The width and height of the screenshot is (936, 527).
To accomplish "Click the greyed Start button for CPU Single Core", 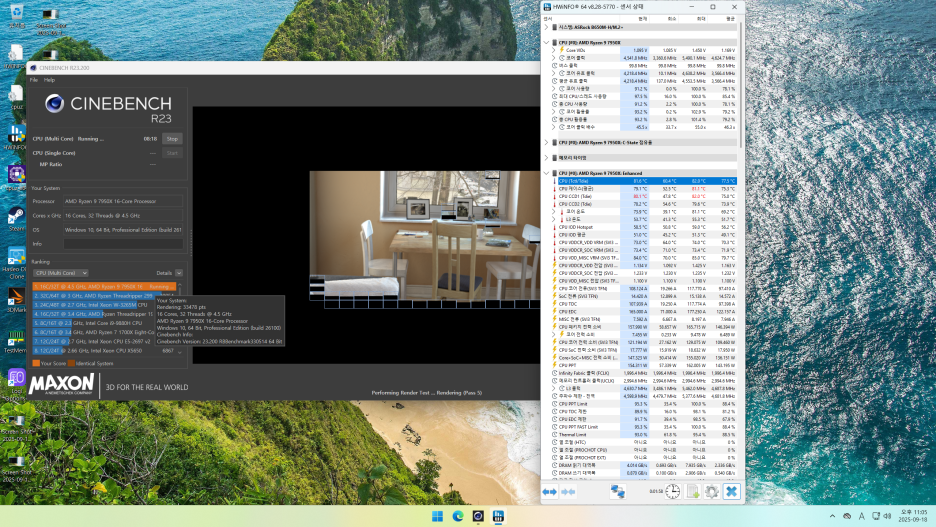I will click(x=172, y=153).
